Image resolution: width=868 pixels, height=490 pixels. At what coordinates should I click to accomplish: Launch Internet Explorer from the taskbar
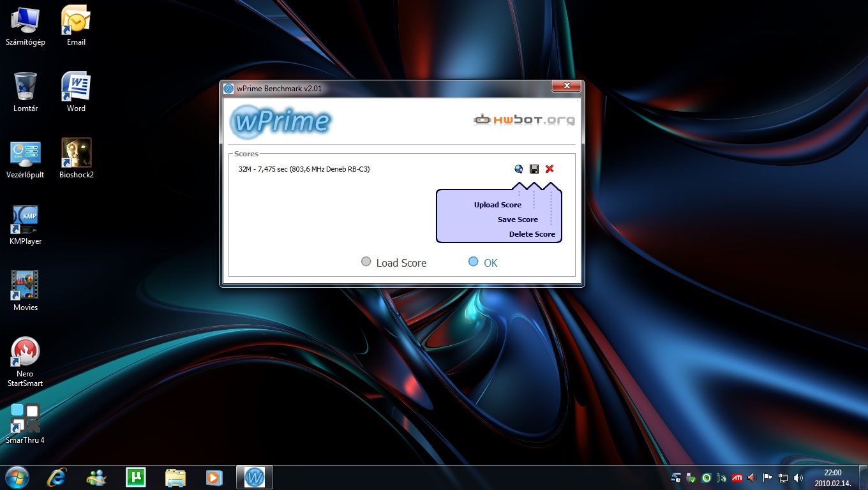pyautogui.click(x=57, y=477)
